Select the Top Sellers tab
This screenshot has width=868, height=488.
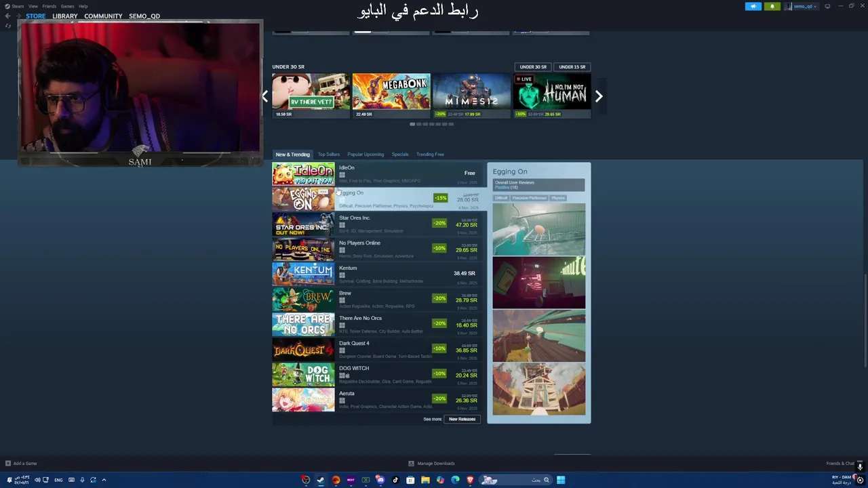click(329, 154)
